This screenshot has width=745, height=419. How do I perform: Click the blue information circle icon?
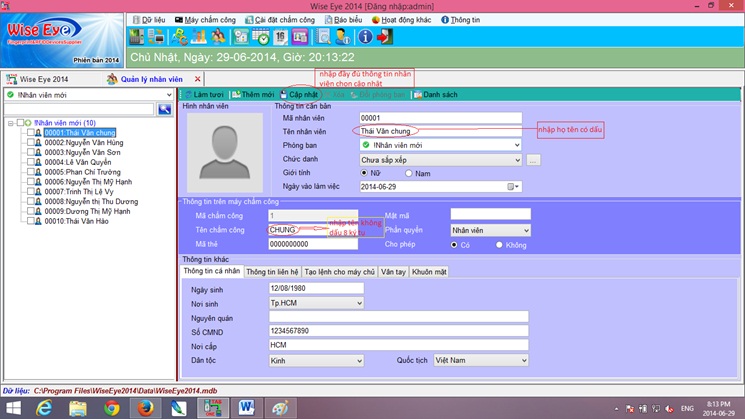(365, 37)
